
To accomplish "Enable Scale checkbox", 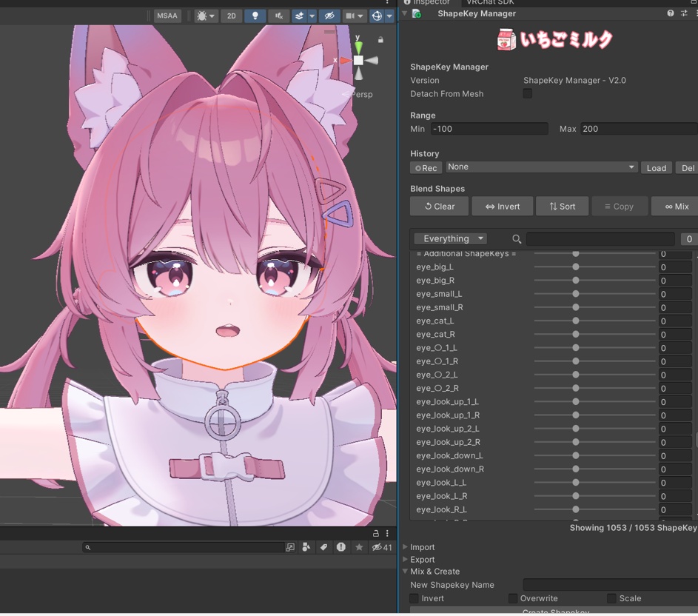I will pyautogui.click(x=611, y=598).
